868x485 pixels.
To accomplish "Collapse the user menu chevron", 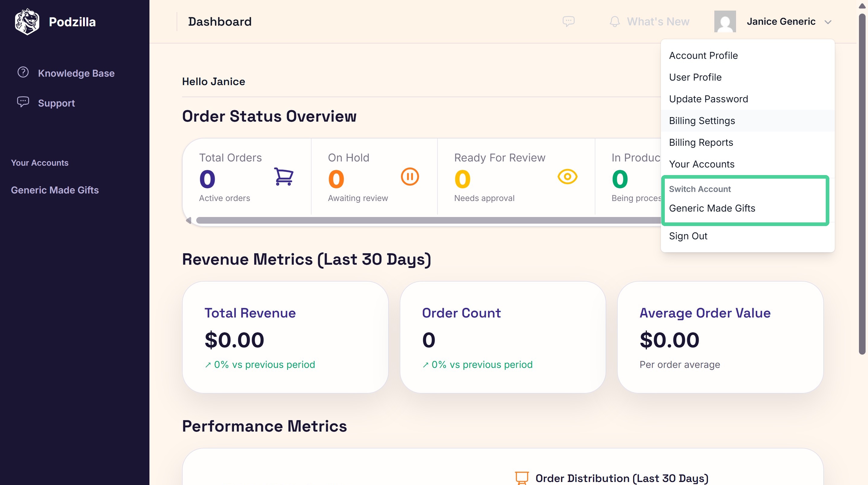I will coord(828,22).
